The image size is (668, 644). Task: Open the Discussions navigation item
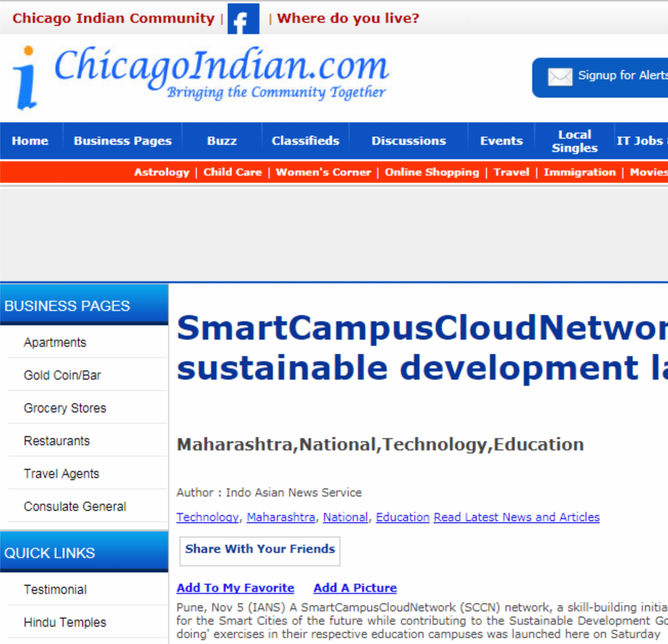408,141
